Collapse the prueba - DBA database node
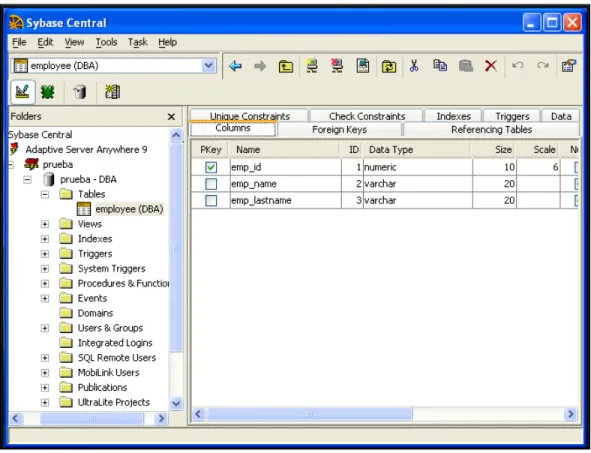 [28, 179]
